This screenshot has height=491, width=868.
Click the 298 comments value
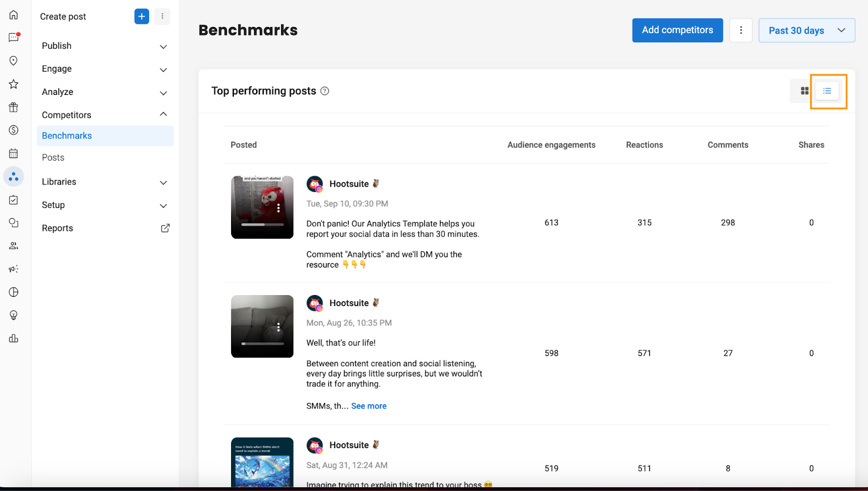click(x=728, y=223)
